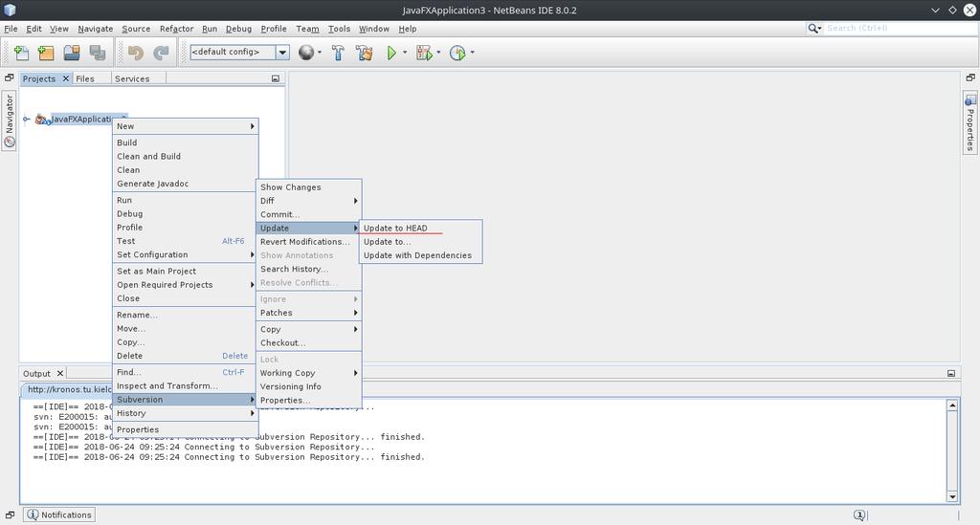Open the History submenu
Image resolution: width=980 pixels, height=525 pixels.
[186, 413]
